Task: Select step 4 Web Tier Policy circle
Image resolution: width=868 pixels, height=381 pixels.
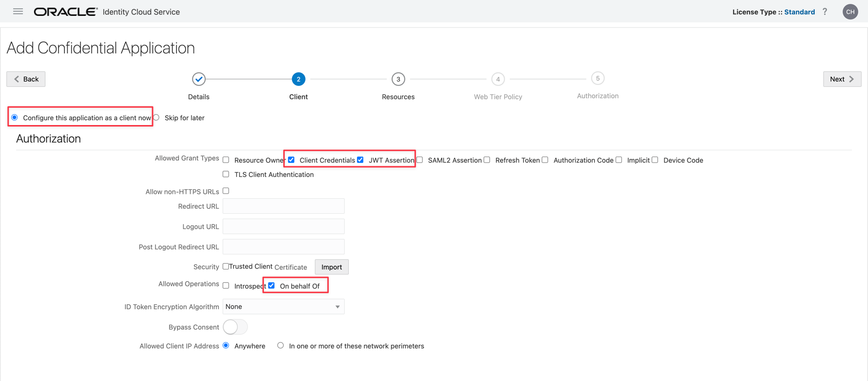Action: pos(498,79)
